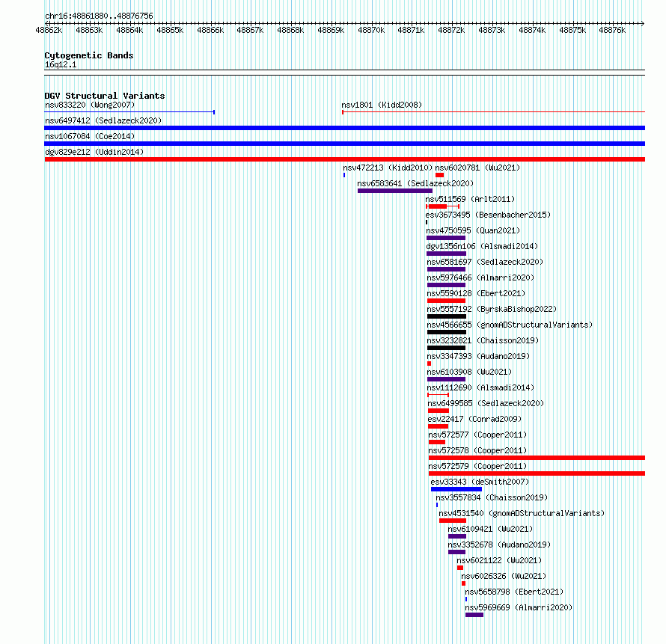This screenshot has height=644, width=666.
Task: Click the nsv5976466 (Almarri2020) label
Action: 480,277
